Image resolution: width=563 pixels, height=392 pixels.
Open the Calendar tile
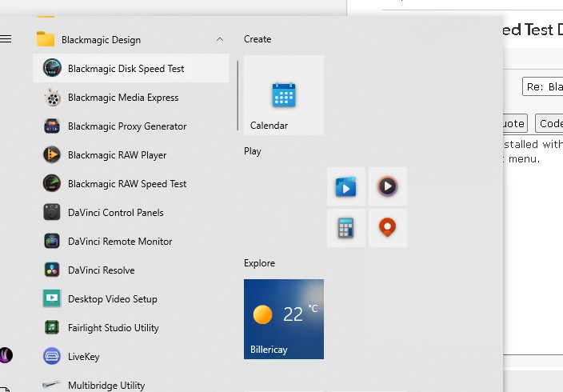[x=284, y=95]
